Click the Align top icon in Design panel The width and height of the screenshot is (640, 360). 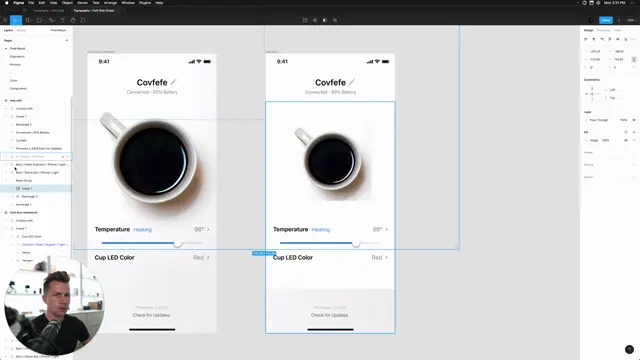tap(610, 39)
